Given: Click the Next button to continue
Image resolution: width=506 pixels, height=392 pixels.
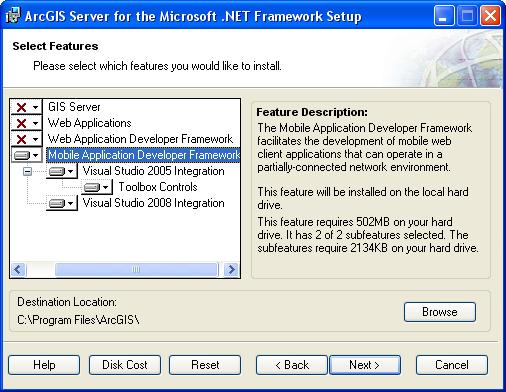Looking at the screenshot, I should [365, 365].
